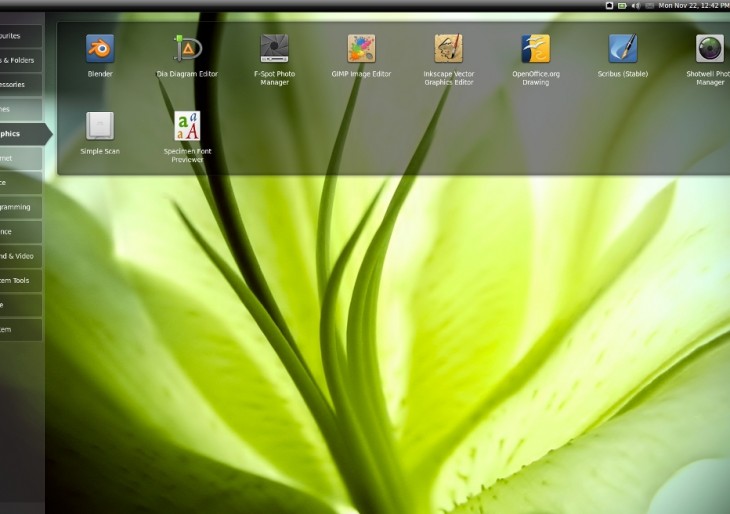Screen dimensions: 730x514
Task: Click the volume speaker icon in the panel
Action: click(x=636, y=6)
